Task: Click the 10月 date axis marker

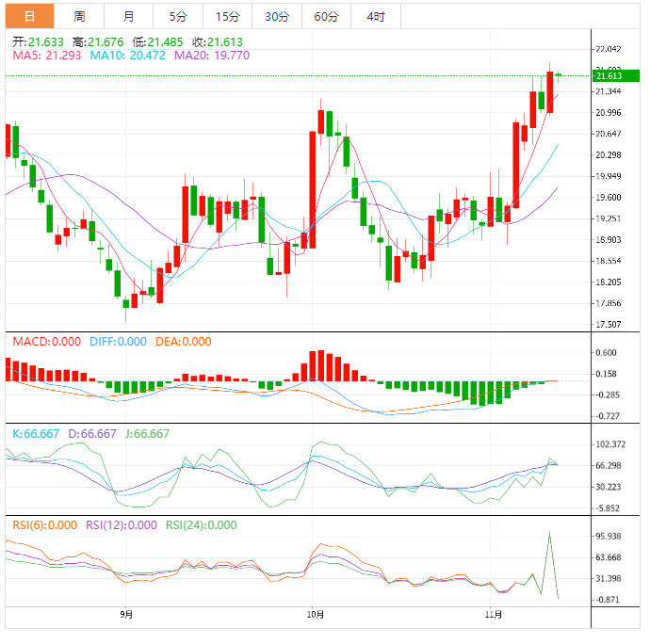Action: (316, 615)
